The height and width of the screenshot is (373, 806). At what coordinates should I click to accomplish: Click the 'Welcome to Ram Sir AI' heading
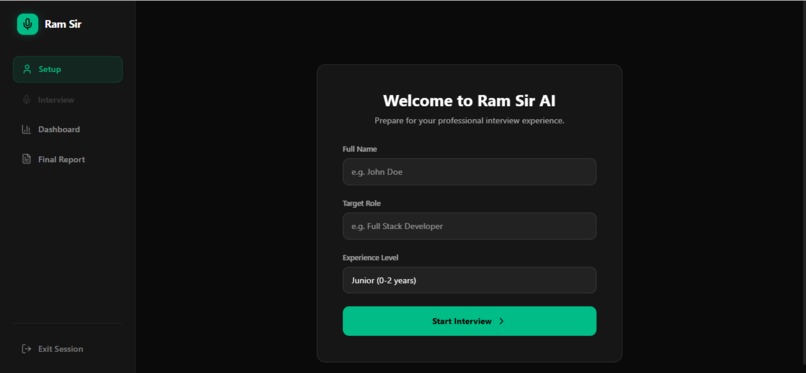tap(469, 100)
